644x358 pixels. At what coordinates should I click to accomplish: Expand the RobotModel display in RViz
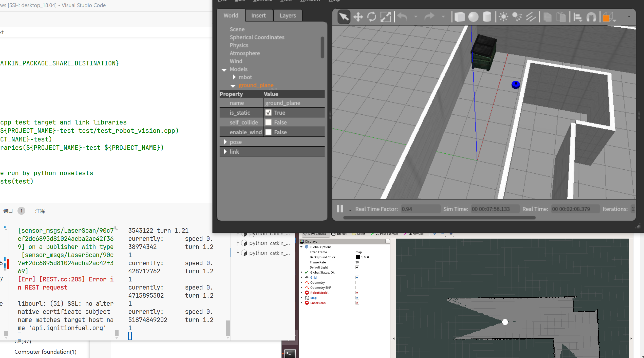coord(301,293)
